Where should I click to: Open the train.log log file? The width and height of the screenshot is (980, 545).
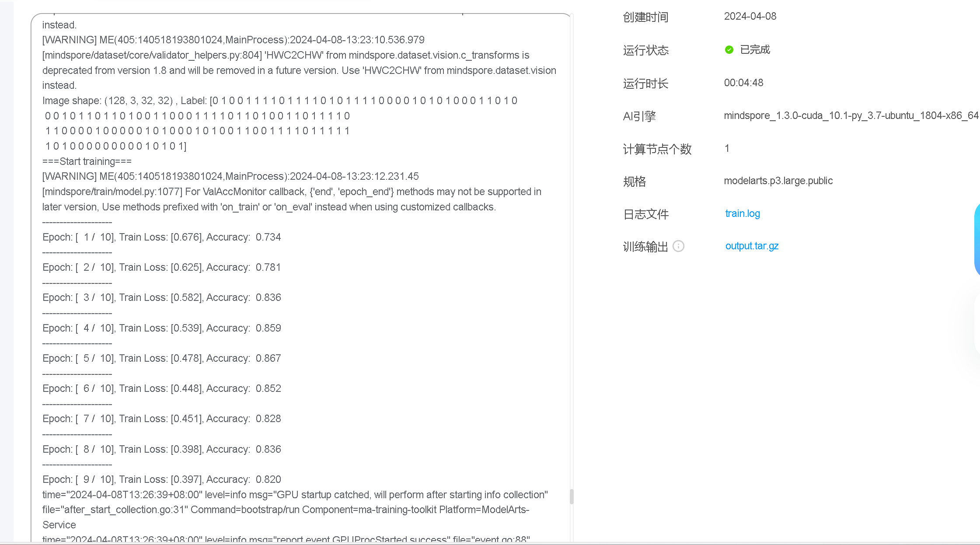742,213
